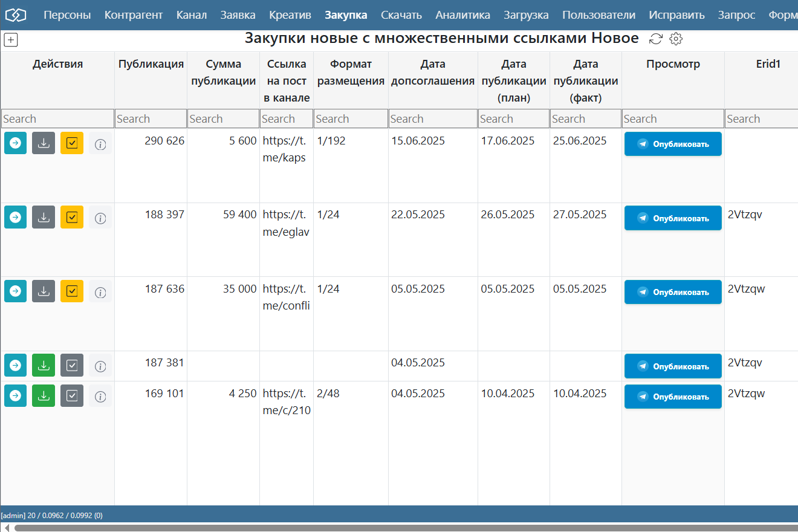This screenshot has height=532, width=798.
Task: Show info for publication 169 101
Action: [x=100, y=397]
